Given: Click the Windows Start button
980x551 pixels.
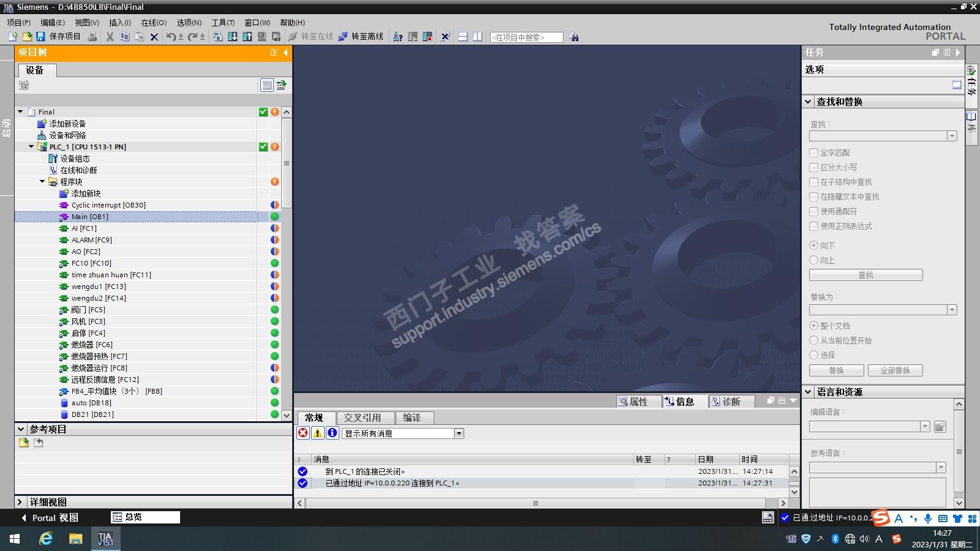Looking at the screenshot, I should [15, 539].
